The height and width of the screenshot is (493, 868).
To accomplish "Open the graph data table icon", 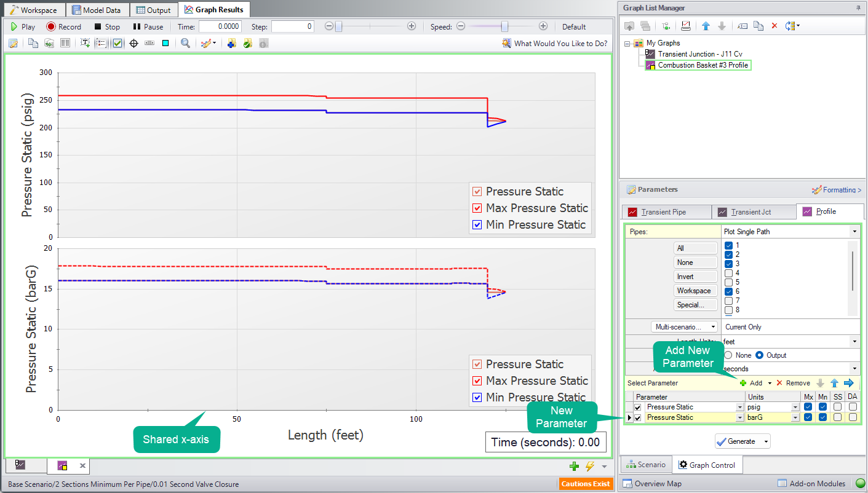I will (65, 43).
